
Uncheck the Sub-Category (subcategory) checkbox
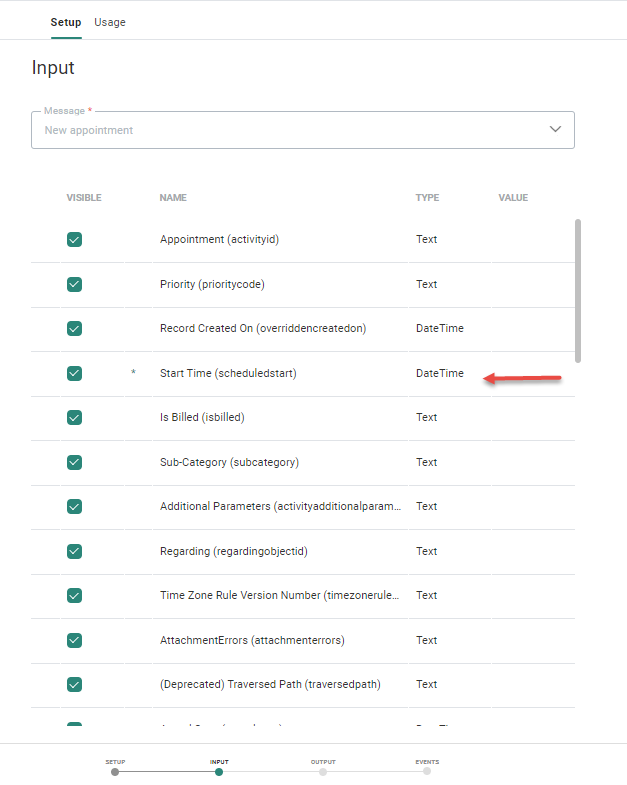[x=74, y=462]
